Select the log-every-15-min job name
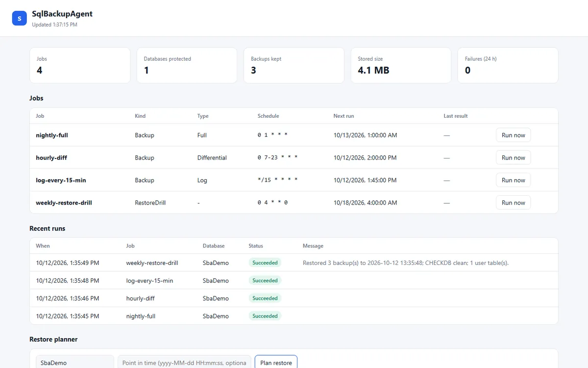 pyautogui.click(x=61, y=180)
